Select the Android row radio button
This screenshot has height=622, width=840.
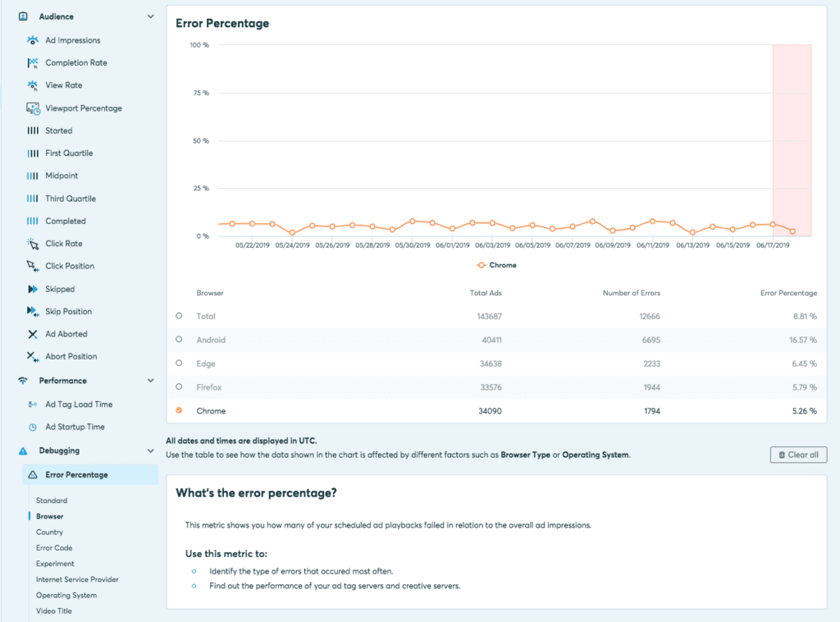[179, 340]
